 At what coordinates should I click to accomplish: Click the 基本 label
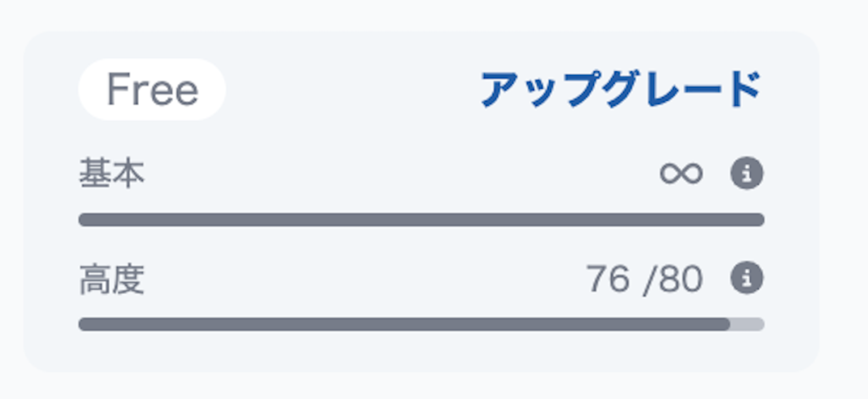coord(111,174)
